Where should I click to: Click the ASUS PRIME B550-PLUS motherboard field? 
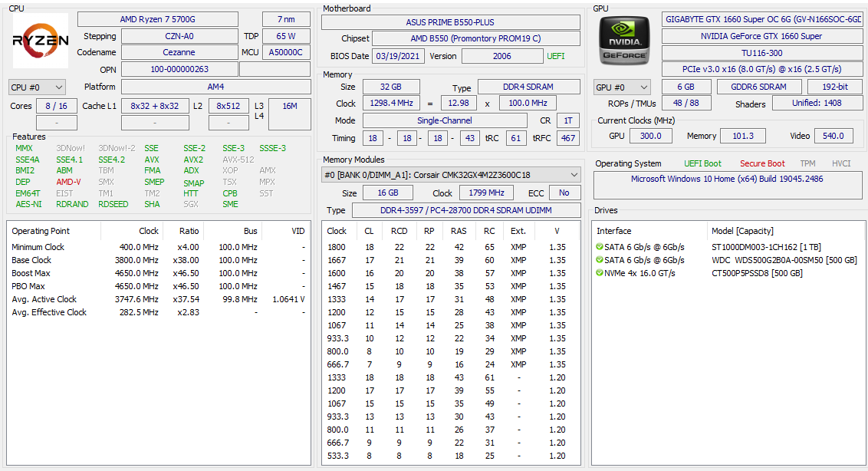(451, 22)
